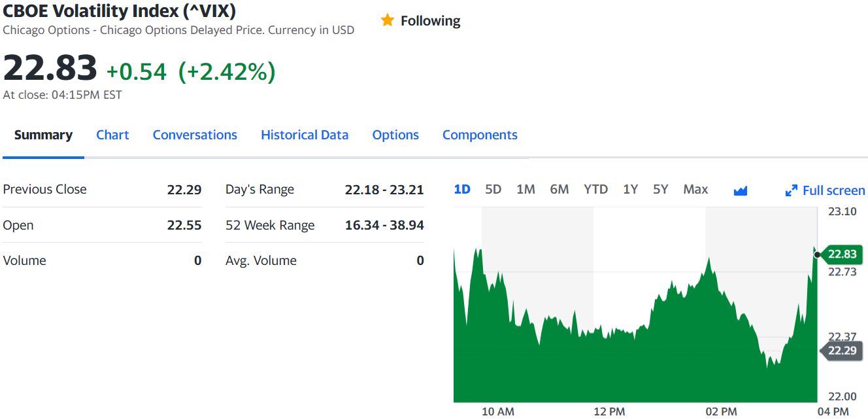This screenshot has height=420, width=868.
Task: Click the 52 Week Range value 16.34 - 38.94
Action: click(384, 225)
